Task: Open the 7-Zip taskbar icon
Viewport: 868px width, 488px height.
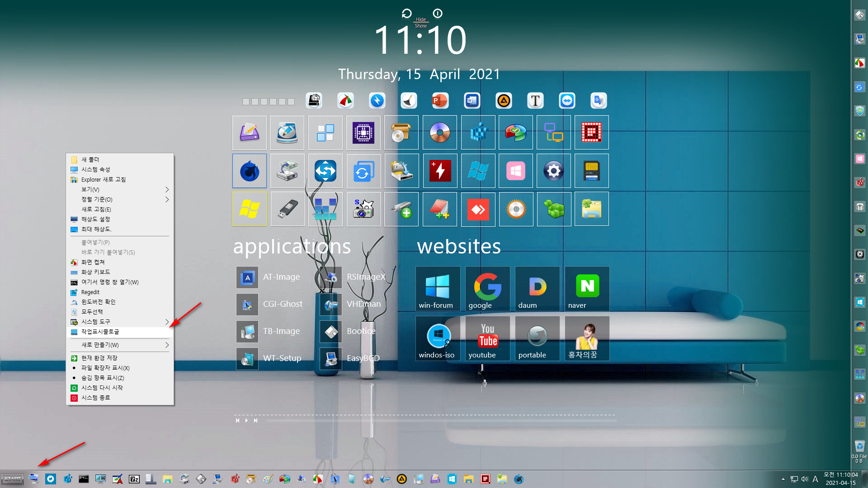Action: pyautogui.click(x=134, y=479)
